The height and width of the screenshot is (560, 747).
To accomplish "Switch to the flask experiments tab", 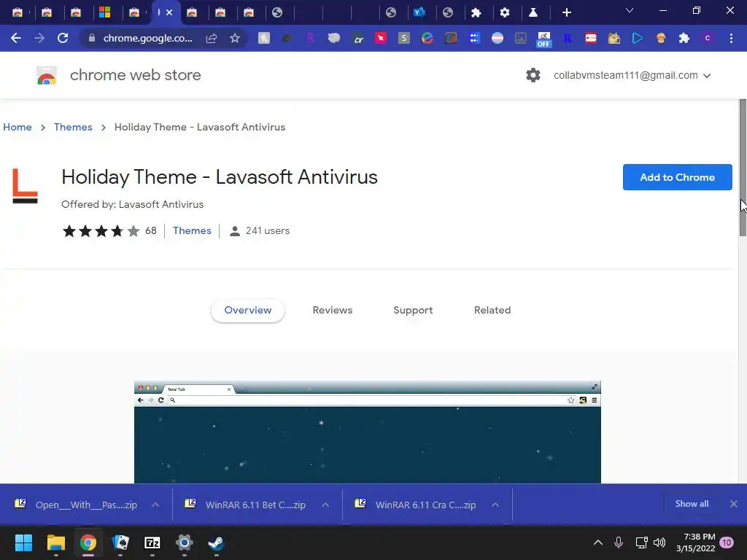I will [533, 12].
